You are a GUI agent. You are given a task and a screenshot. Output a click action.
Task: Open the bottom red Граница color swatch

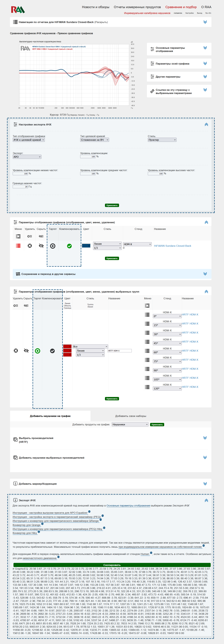tap(67, 355)
